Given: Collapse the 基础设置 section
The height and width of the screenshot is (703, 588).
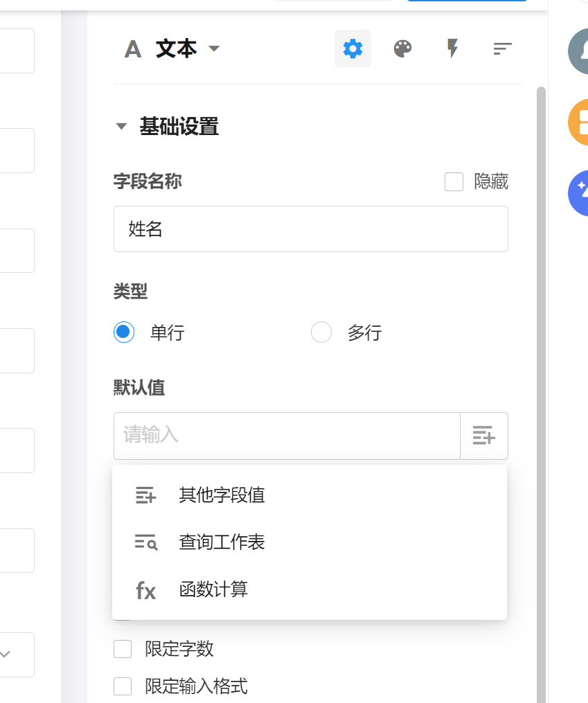Looking at the screenshot, I should 122,127.
